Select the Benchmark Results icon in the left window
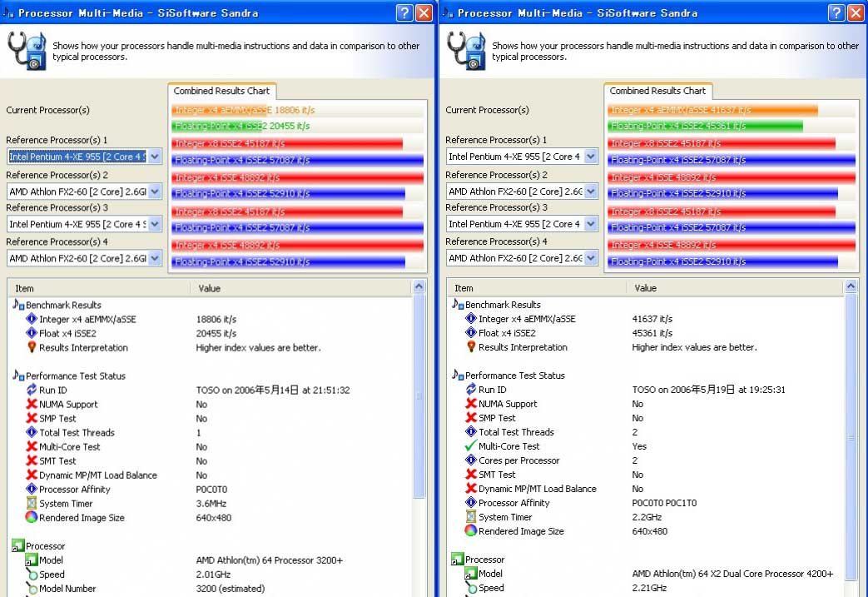Image resolution: width=868 pixels, height=597 pixels. point(18,305)
